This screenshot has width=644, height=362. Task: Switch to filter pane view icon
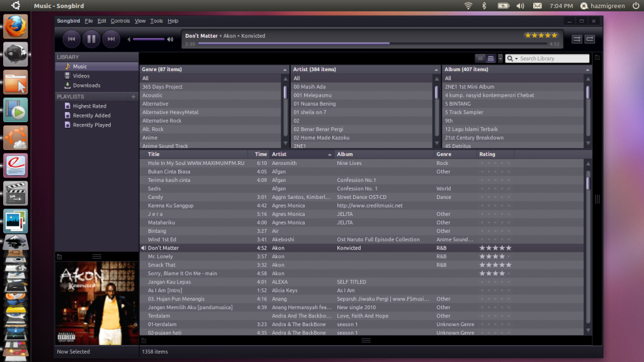tap(490, 59)
